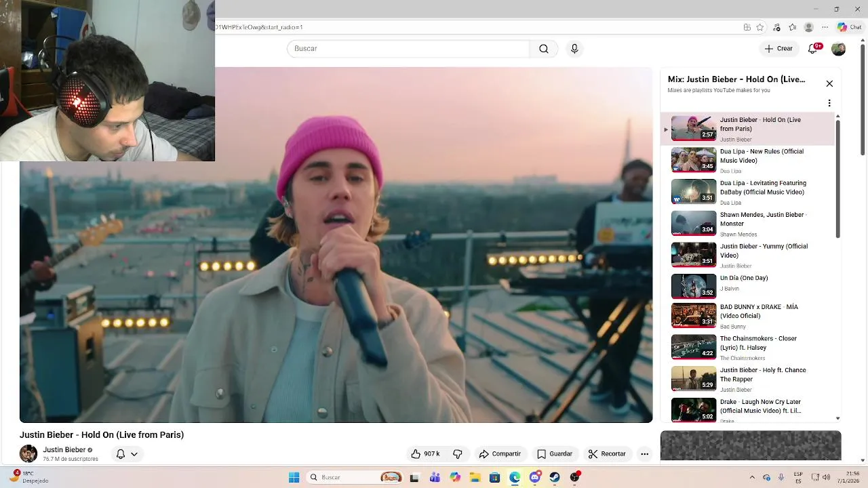Select Dua Lipa Levitating Featuring DaBaby
This screenshot has height=488, width=868.
click(x=748, y=192)
